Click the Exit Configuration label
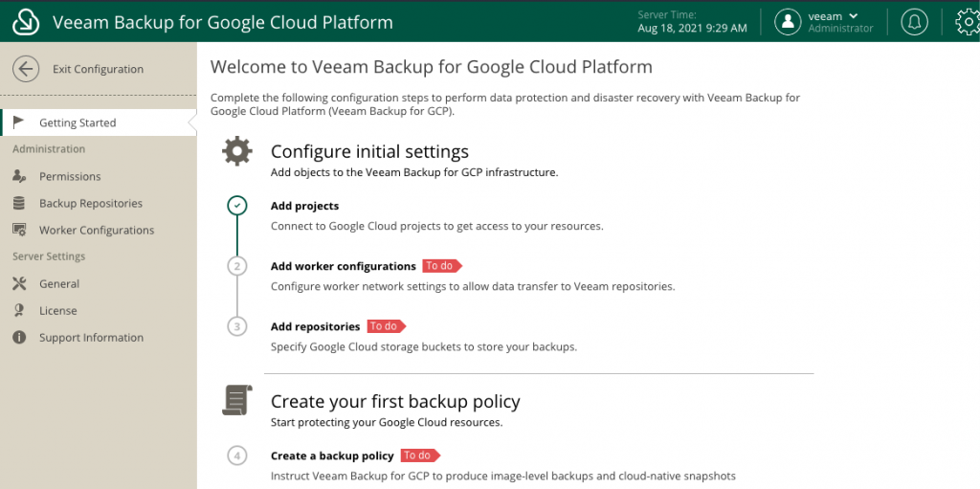980x489 pixels. coord(99,69)
